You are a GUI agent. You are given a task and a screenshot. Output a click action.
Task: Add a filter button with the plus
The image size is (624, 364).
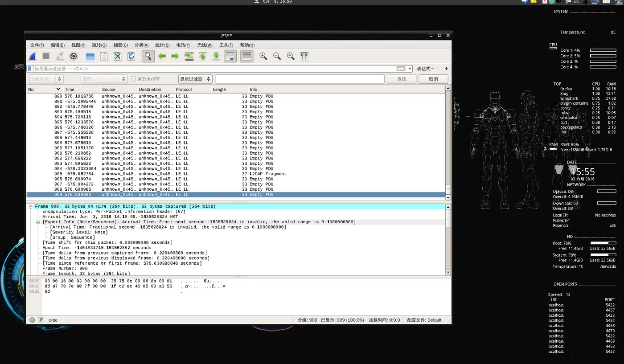[446, 69]
